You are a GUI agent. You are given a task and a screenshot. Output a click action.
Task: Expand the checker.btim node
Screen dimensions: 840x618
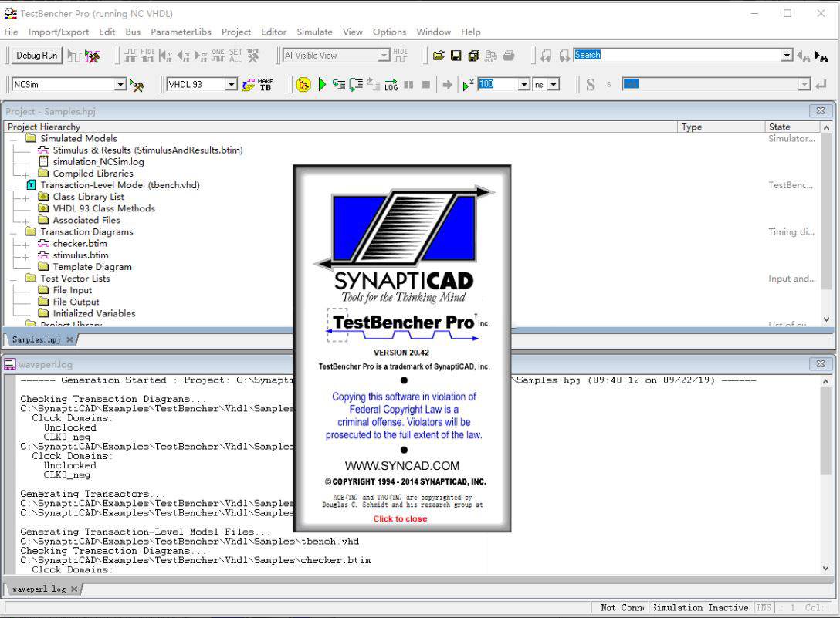click(x=25, y=245)
